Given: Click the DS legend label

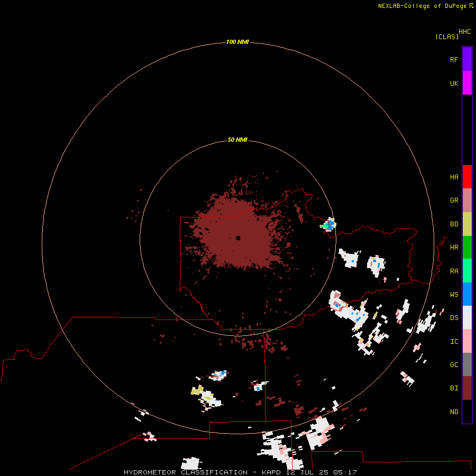Looking at the screenshot, I should coord(454,318).
